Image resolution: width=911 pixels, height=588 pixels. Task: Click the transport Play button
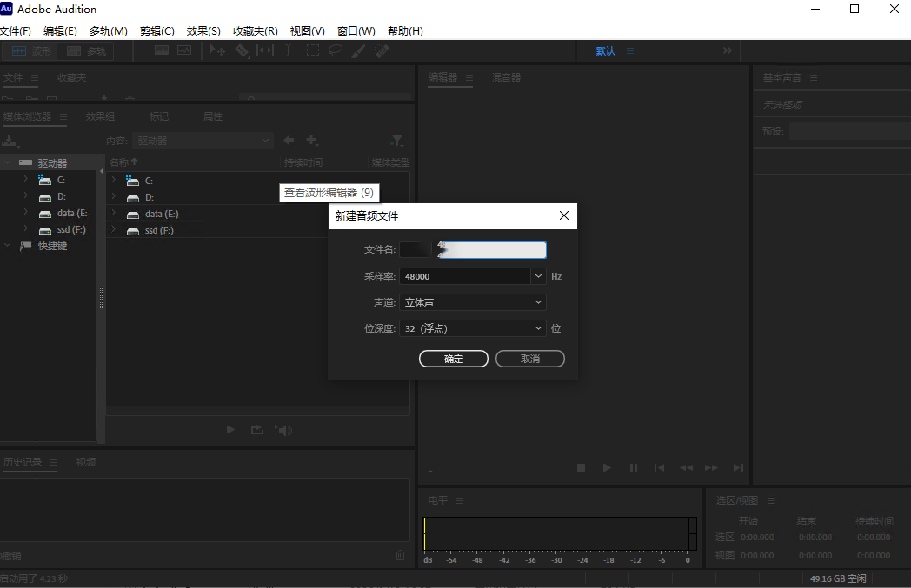click(x=607, y=468)
